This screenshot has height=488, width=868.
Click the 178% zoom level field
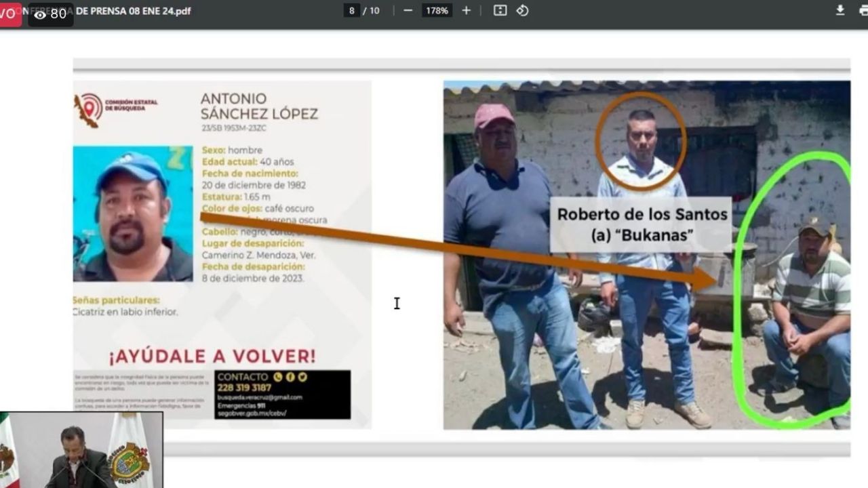pyautogui.click(x=436, y=11)
